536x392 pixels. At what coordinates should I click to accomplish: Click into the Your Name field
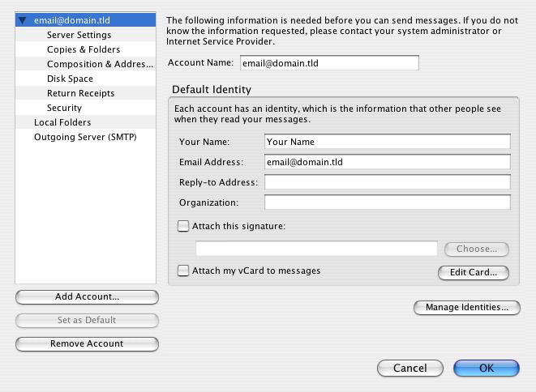pos(388,142)
